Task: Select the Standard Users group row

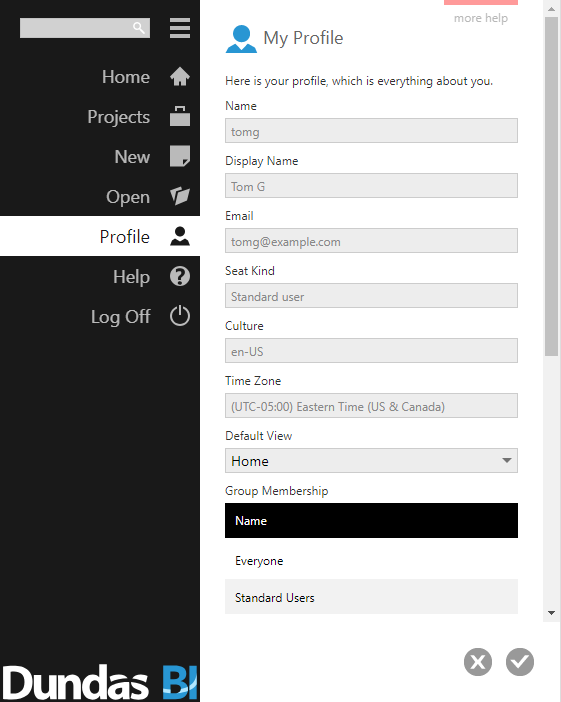Action: 371,597
